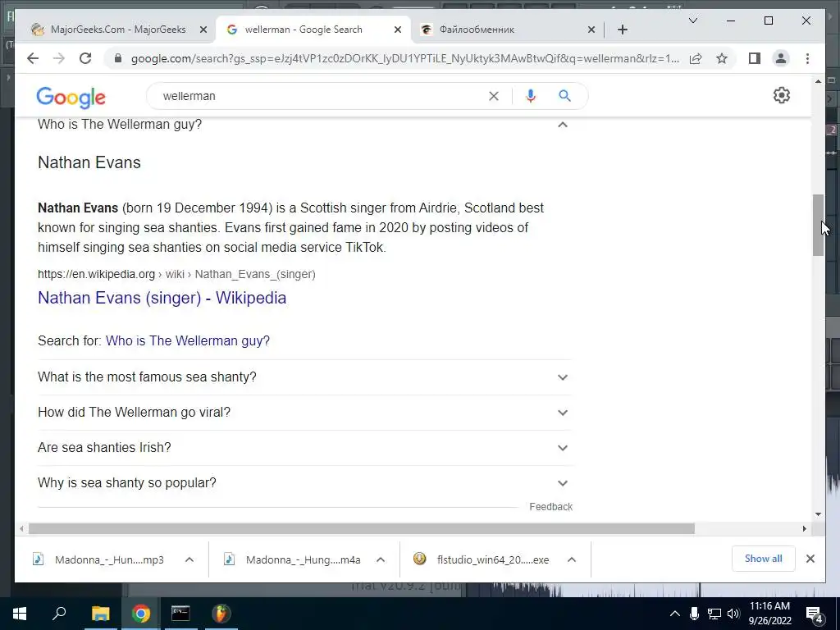Image resolution: width=840 pixels, height=630 pixels.
Task: Open the volume tray icon
Action: [x=733, y=614]
